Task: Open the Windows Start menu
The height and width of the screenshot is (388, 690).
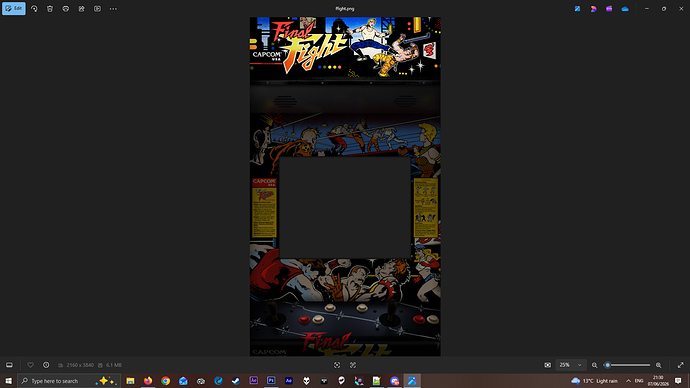Action: [x=8, y=381]
